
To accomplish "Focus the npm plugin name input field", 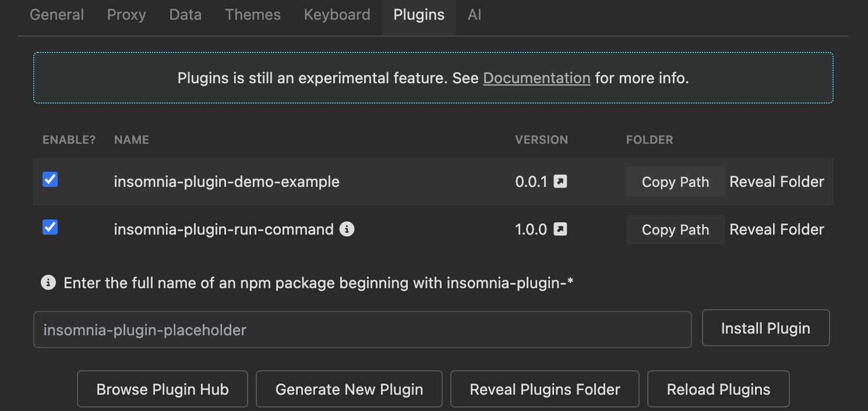I will (362, 330).
